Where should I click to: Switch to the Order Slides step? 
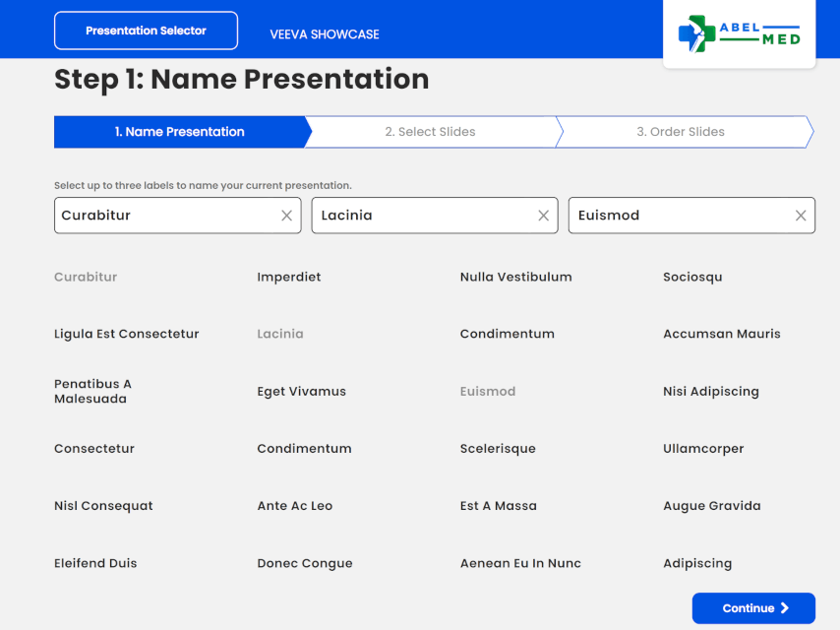coord(680,132)
